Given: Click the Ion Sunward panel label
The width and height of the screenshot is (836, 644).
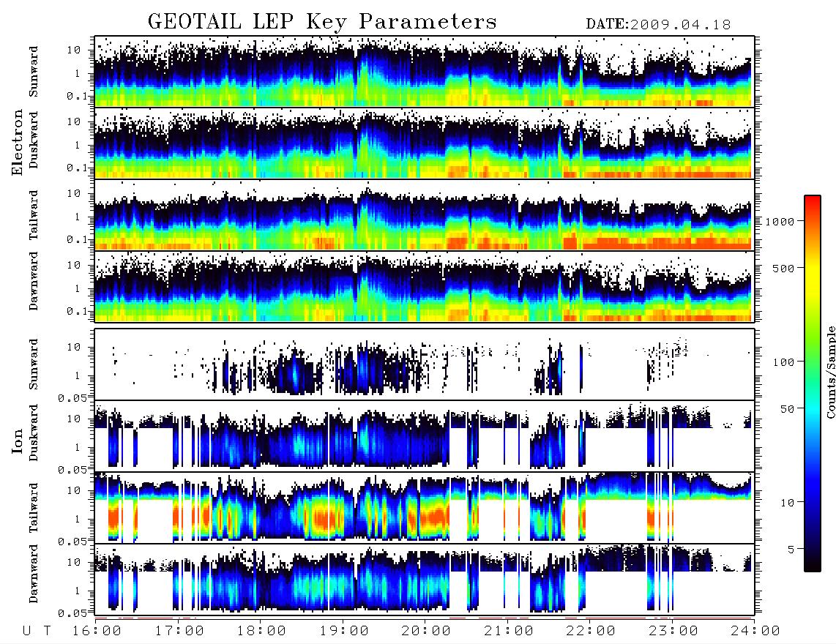Looking at the screenshot, I should click(x=34, y=364).
